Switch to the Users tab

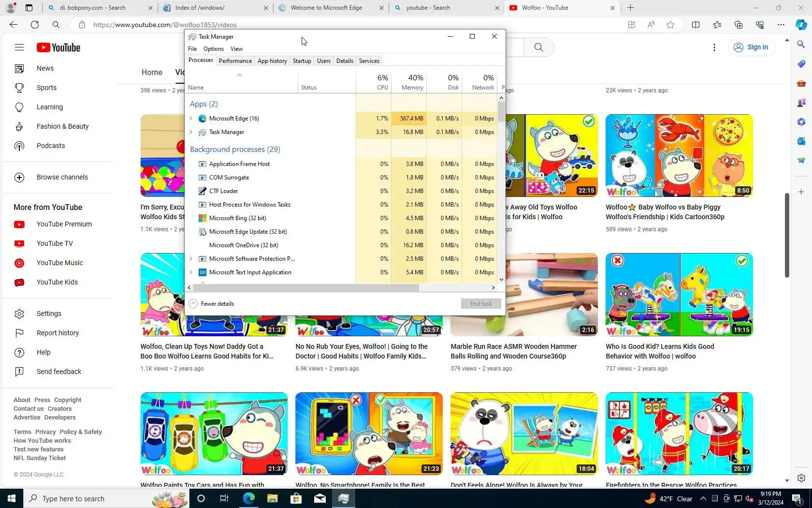pyautogui.click(x=324, y=61)
